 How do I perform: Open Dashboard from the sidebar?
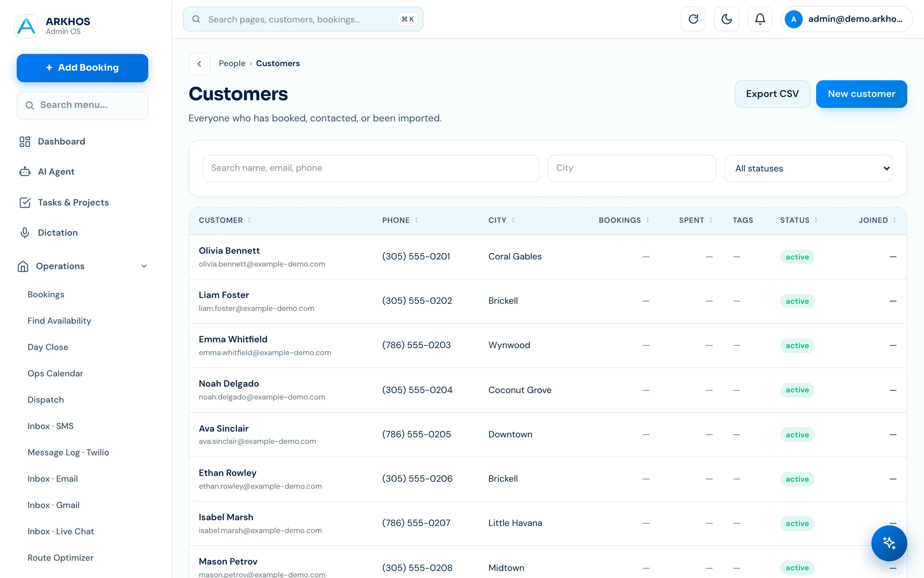pyautogui.click(x=62, y=141)
